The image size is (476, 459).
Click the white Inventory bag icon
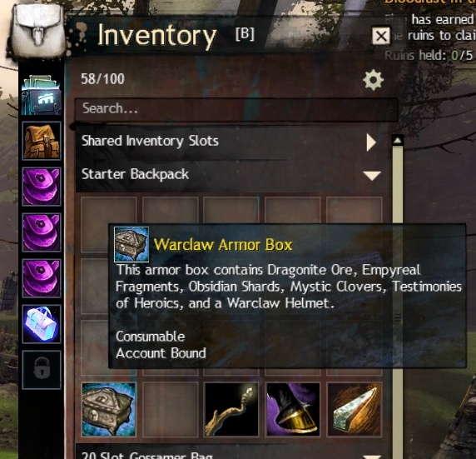point(38,29)
